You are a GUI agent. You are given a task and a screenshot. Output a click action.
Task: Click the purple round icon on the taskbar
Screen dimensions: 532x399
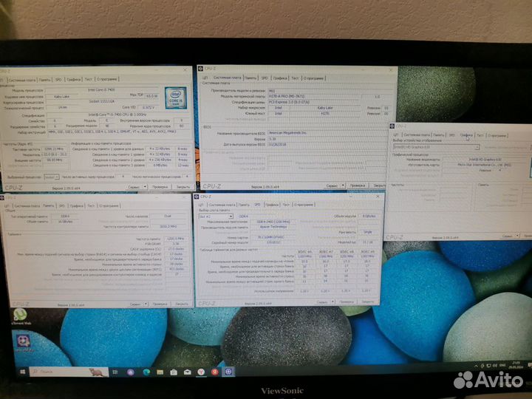[x=131, y=372]
